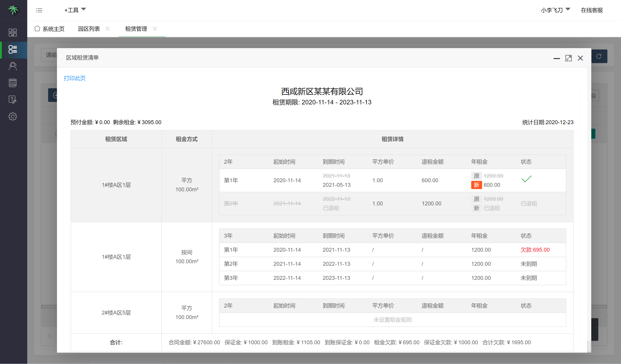This screenshot has width=621, height=364.
Task: Maximize the 区域租赁清单 dialog
Action: click(x=569, y=58)
